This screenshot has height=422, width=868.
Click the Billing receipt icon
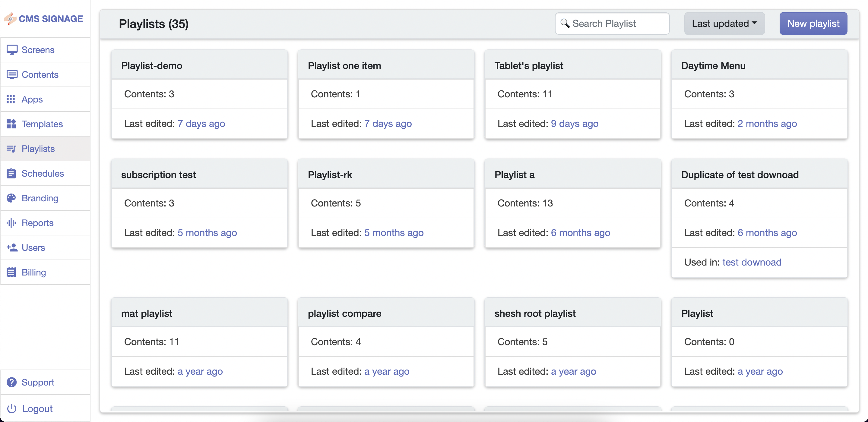pos(11,272)
